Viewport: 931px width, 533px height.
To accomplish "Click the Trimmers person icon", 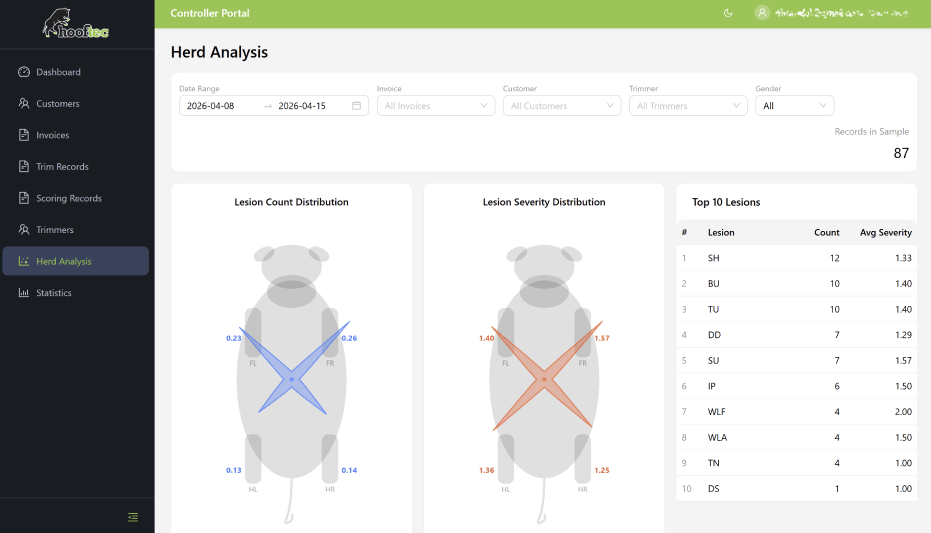I will pyautogui.click(x=24, y=230).
